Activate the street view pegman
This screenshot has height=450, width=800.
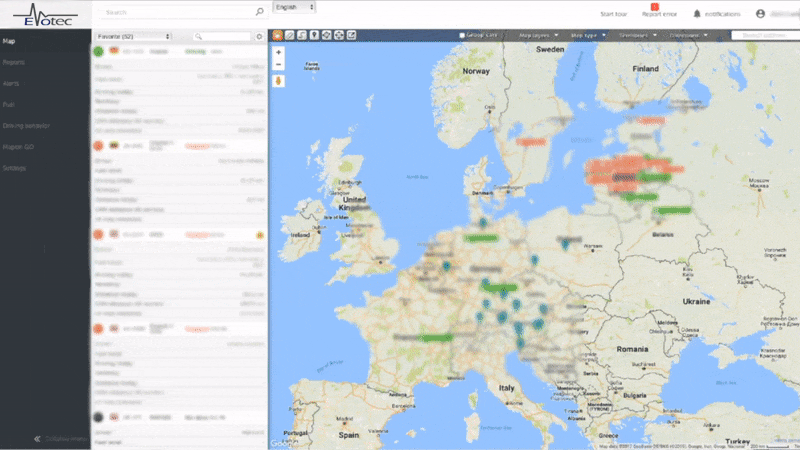click(x=279, y=81)
